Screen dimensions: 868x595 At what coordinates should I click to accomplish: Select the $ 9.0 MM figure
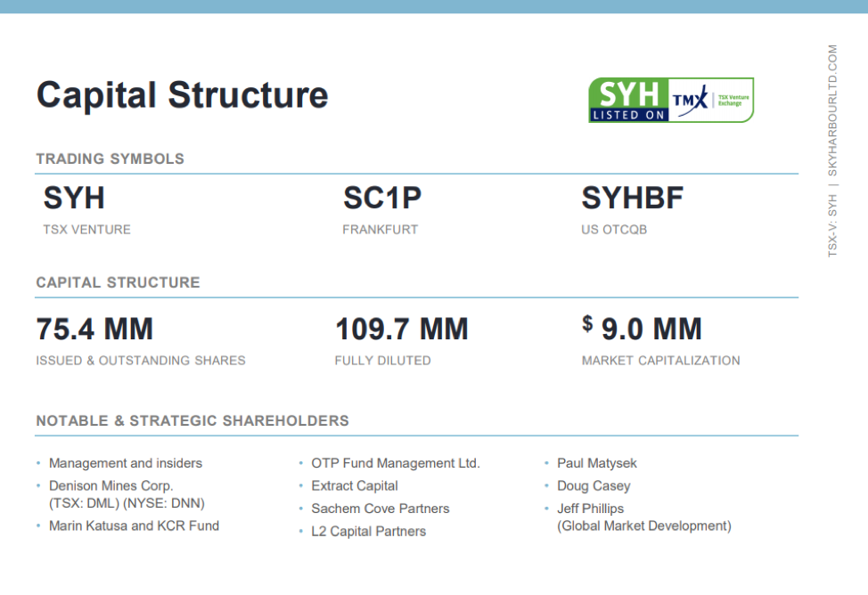point(643,328)
